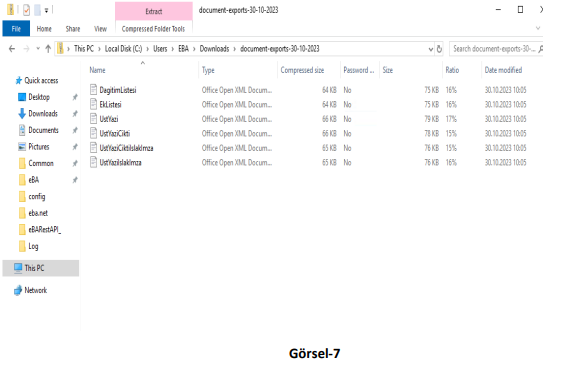The width and height of the screenshot is (569, 372).
Task: Open the File ribbon tab
Action: click(x=16, y=29)
